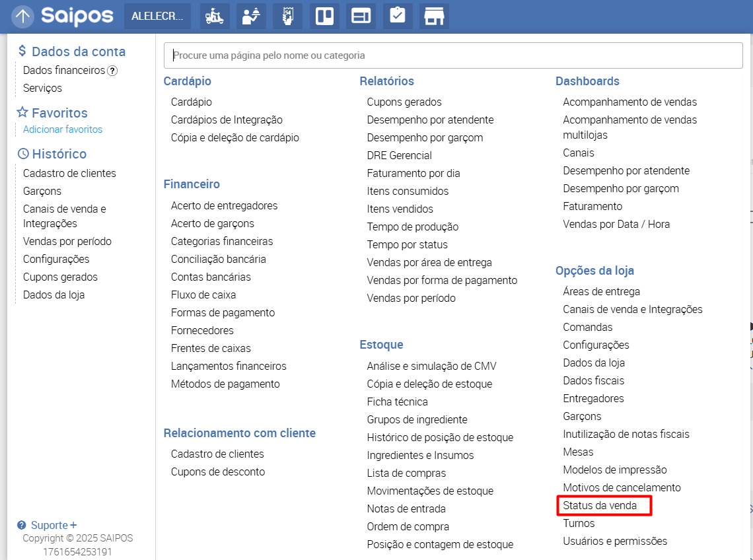Select Vendas por período in Histórico sidebar

(67, 241)
